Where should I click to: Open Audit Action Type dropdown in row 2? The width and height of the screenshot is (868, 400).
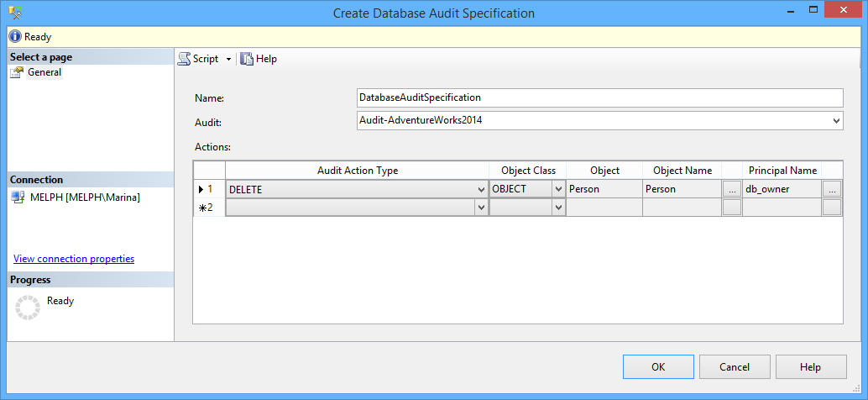pyautogui.click(x=481, y=208)
